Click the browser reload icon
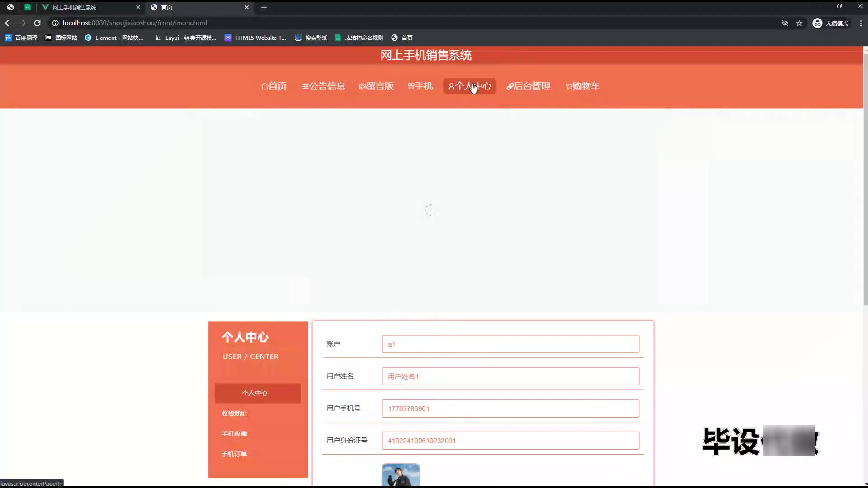The width and height of the screenshot is (868, 488). point(38,23)
